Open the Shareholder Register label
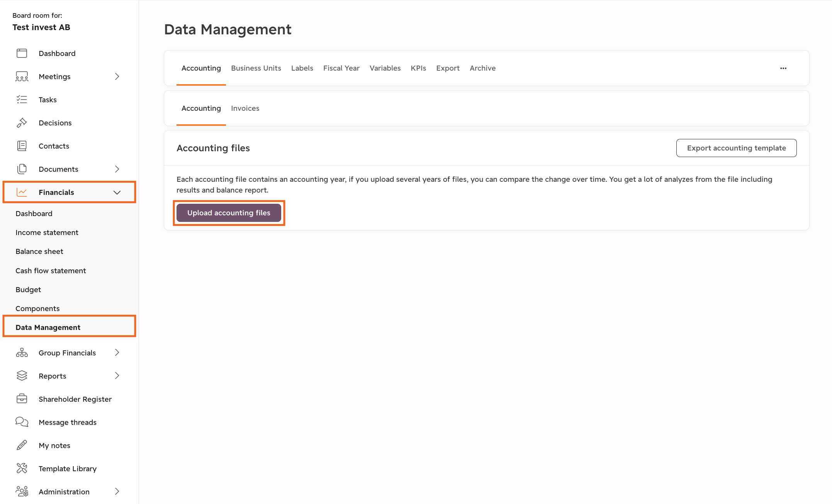The width and height of the screenshot is (832, 504). (x=75, y=399)
